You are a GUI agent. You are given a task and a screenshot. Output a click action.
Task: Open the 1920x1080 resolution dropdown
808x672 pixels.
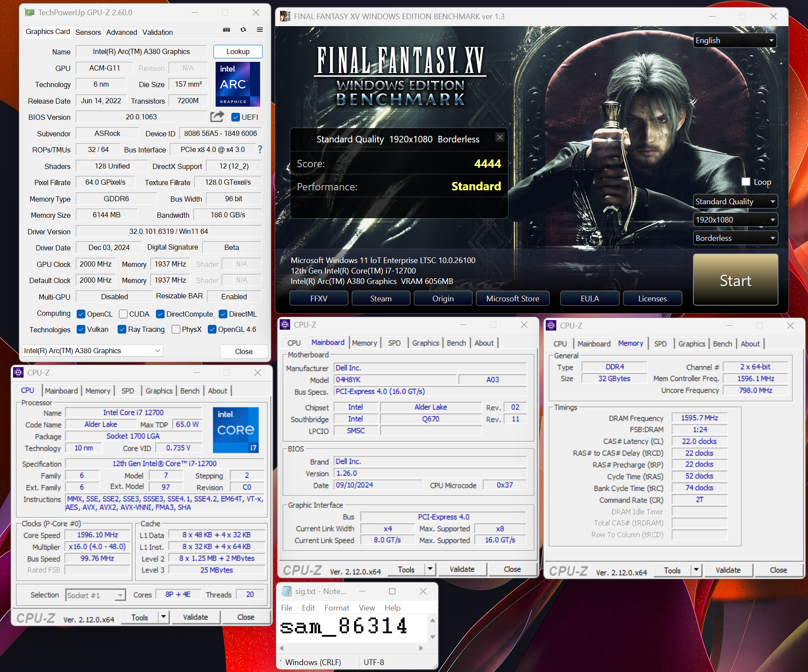[x=735, y=219]
